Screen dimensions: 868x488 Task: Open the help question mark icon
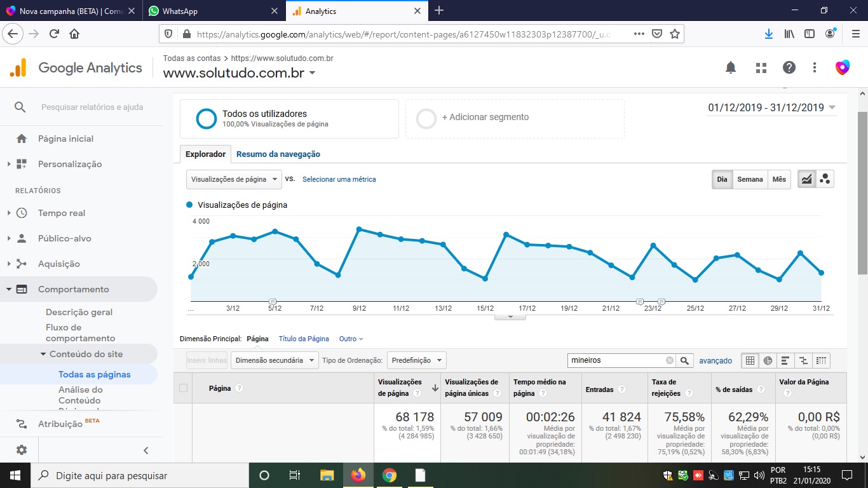point(789,68)
